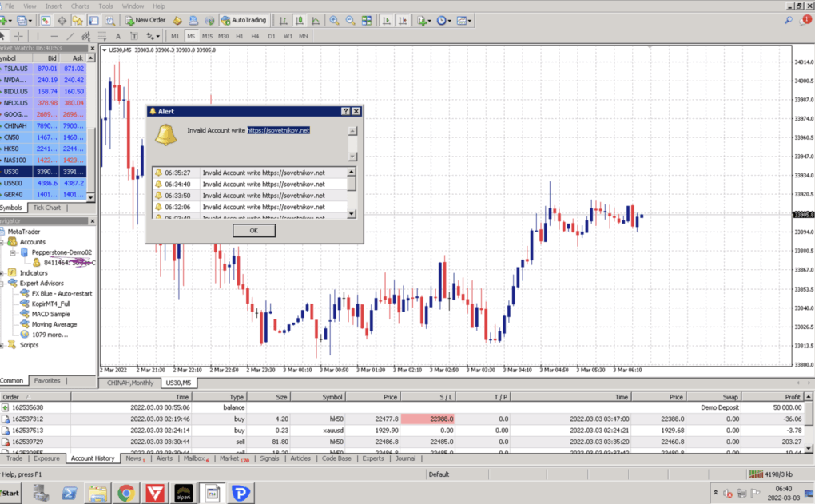
Task: Collapse the Accounts tree node
Action: click(2, 242)
